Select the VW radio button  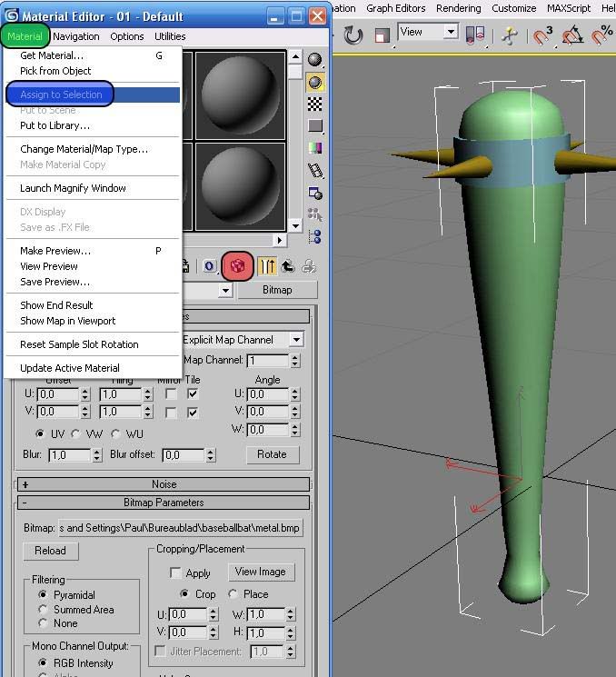click(x=76, y=433)
